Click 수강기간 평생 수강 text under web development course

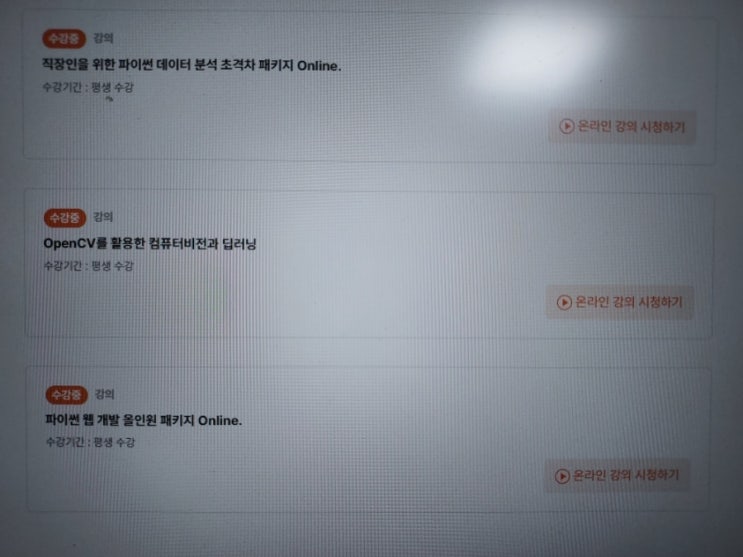coord(90,442)
